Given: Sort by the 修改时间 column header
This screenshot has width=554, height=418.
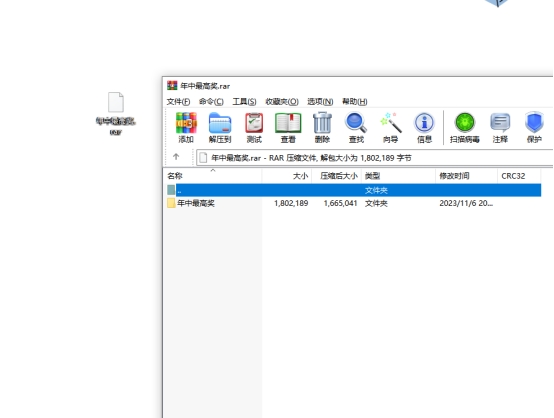Looking at the screenshot, I should [466, 176].
